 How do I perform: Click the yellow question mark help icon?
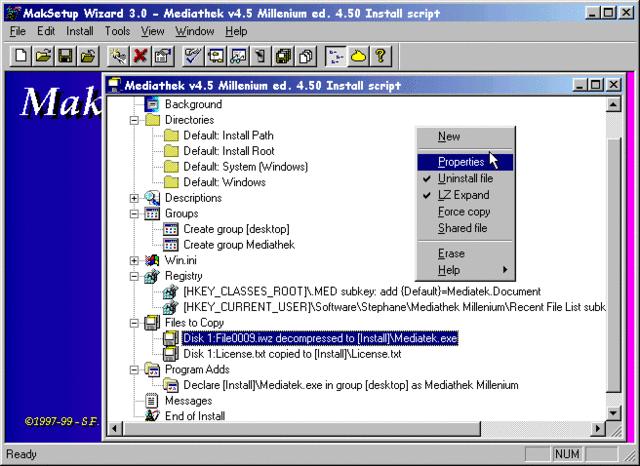point(381,55)
